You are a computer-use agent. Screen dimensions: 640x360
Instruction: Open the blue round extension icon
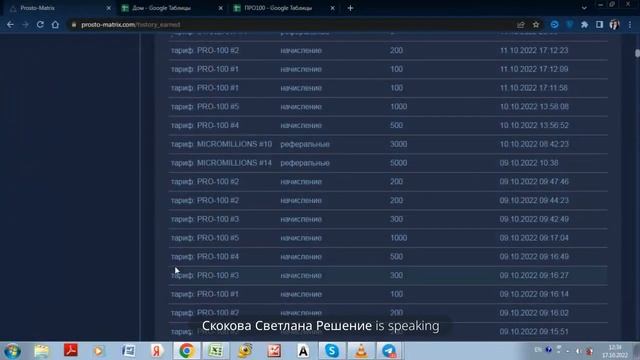click(554, 25)
